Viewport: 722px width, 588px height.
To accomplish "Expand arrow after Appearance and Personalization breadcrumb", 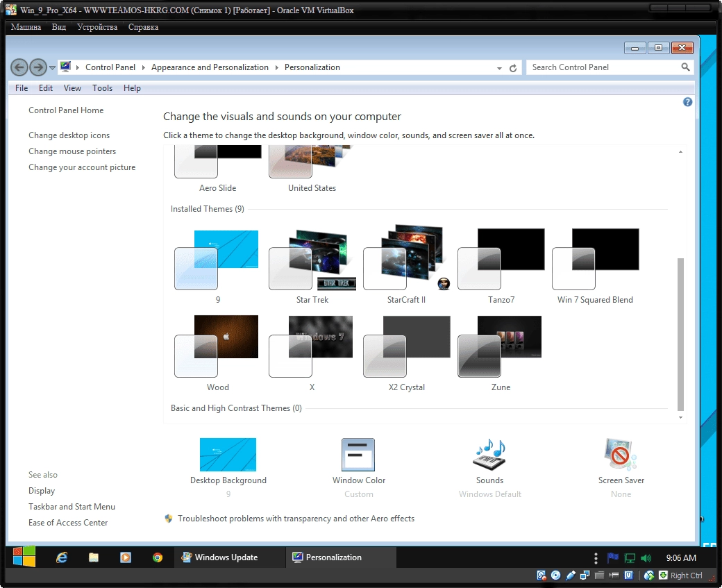I will tap(277, 67).
